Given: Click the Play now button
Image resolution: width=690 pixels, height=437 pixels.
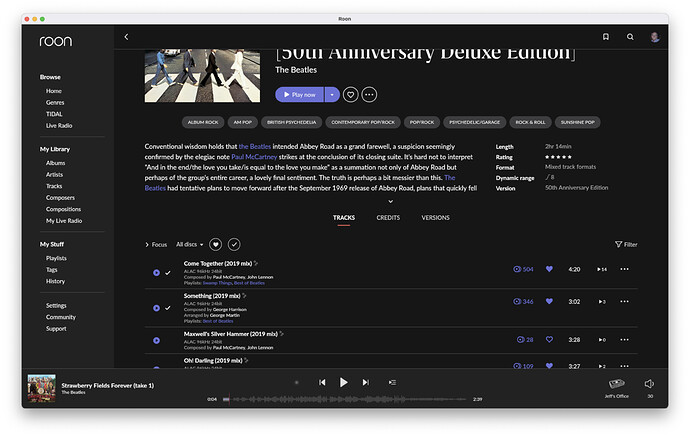Looking at the screenshot, I should pos(300,95).
